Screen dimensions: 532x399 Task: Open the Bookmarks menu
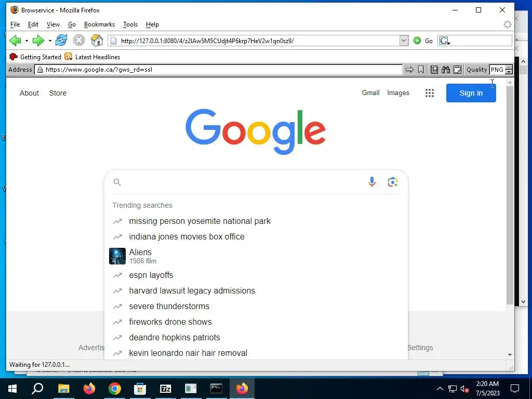tap(99, 24)
